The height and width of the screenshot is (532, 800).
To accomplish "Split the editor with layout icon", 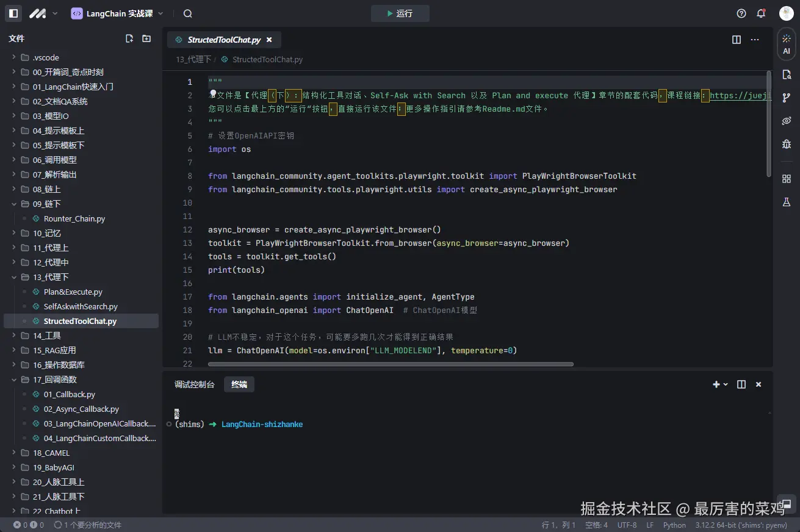I will point(737,40).
